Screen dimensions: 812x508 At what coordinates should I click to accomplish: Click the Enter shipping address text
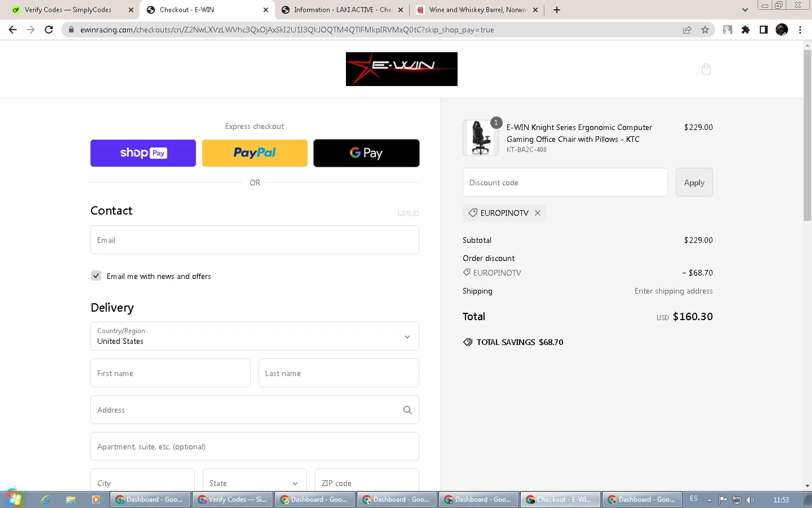click(x=673, y=291)
